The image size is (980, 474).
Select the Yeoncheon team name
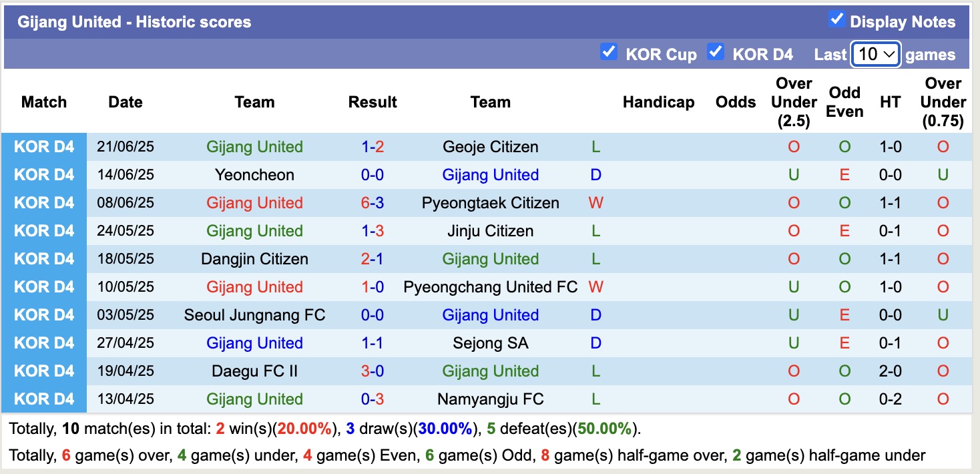(254, 174)
